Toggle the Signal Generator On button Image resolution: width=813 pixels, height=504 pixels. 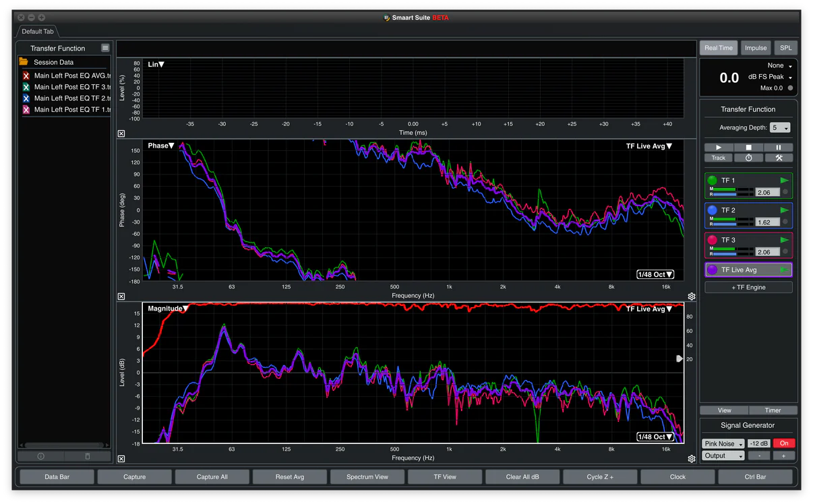click(x=784, y=443)
